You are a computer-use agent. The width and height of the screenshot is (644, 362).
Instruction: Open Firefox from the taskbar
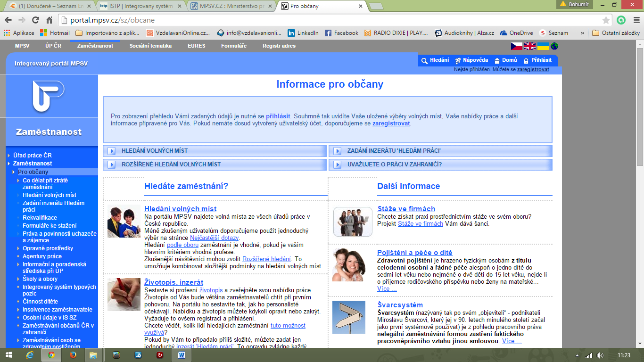73,355
